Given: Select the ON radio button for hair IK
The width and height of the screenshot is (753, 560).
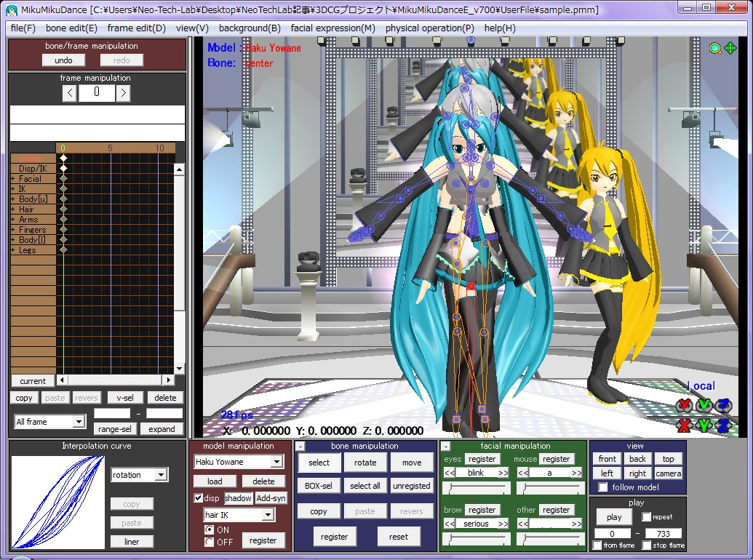Looking at the screenshot, I should coord(209,529).
